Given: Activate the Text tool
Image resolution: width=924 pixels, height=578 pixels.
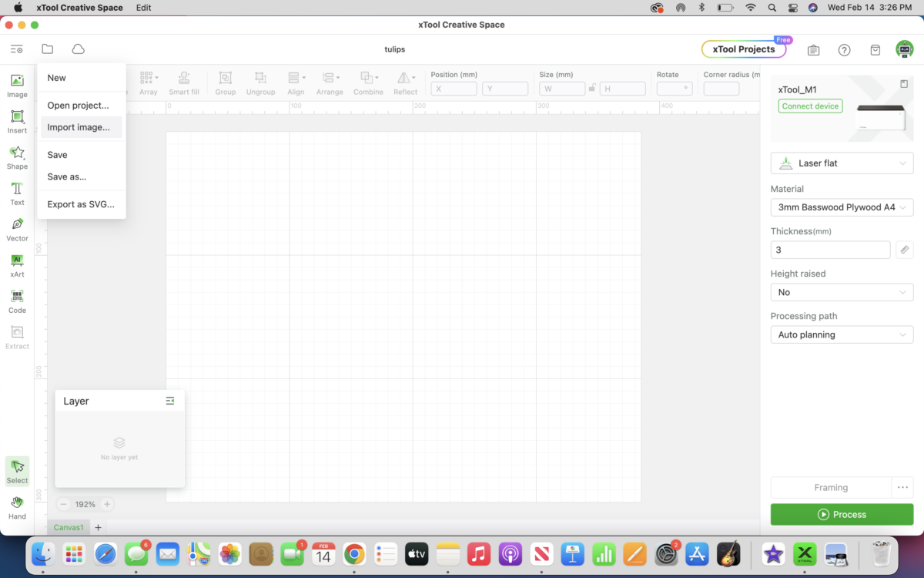Looking at the screenshot, I should [17, 193].
